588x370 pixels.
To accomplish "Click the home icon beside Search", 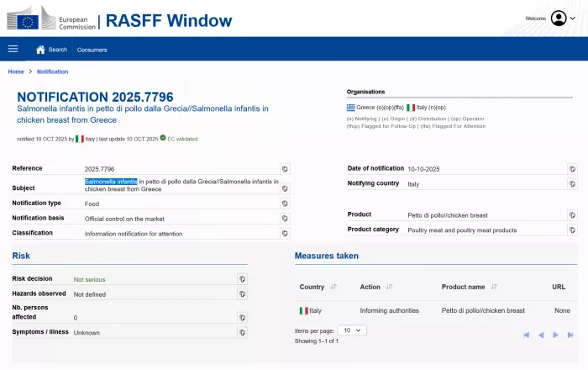I will click(40, 50).
